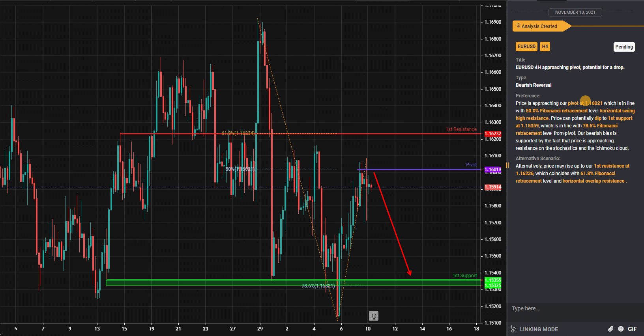
Task: Click the 'Bearish Reversal' type text
Action: 534,85
